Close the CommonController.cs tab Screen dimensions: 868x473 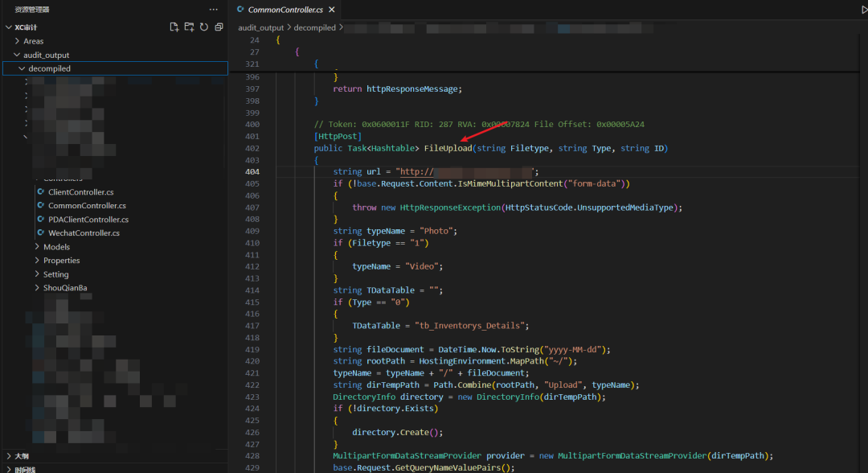coord(332,10)
